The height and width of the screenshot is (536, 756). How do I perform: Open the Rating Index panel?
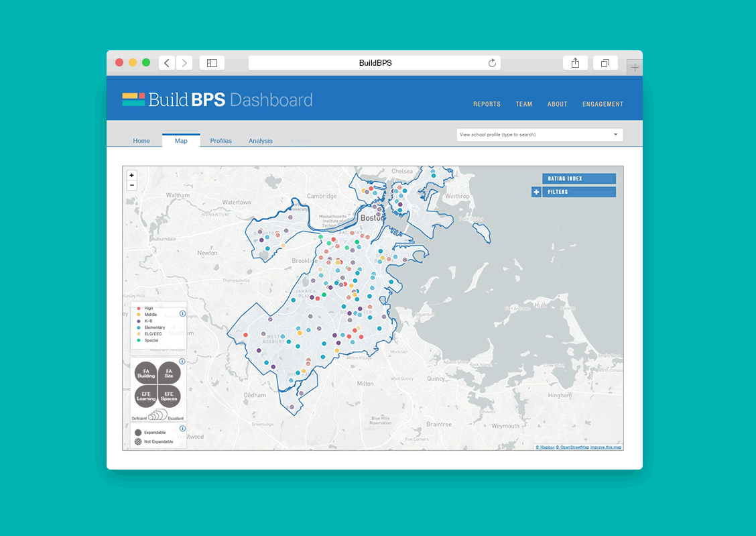578,178
